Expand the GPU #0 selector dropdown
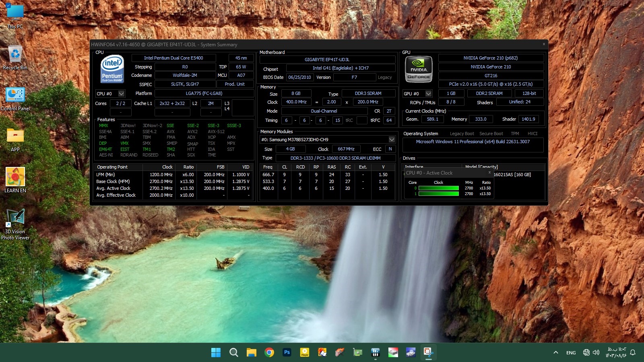This screenshot has width=644, height=362. pyautogui.click(x=428, y=94)
